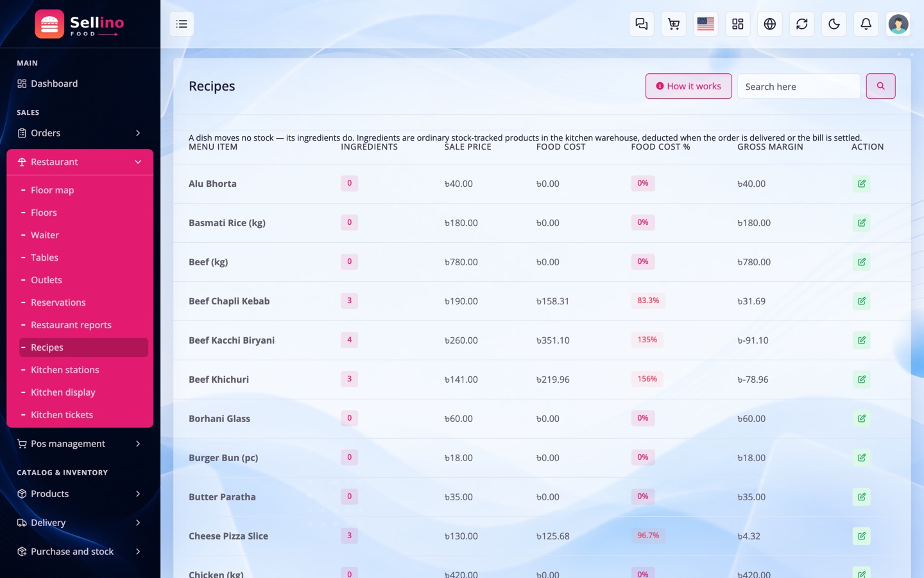Expand the Pos management menu
924x578 pixels.
point(80,444)
